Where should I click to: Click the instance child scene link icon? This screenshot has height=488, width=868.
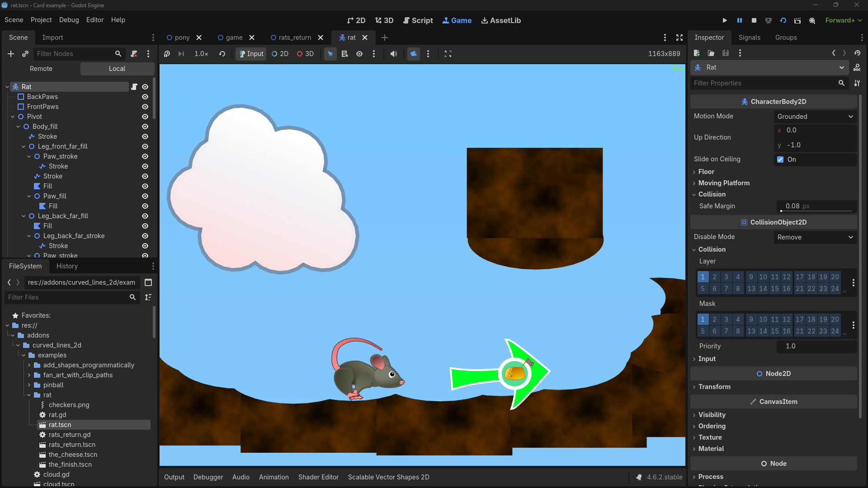tap(25, 54)
